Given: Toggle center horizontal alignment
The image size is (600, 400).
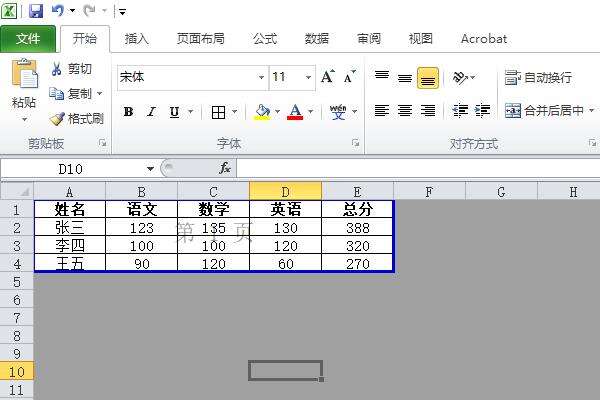Looking at the screenshot, I should [x=405, y=111].
